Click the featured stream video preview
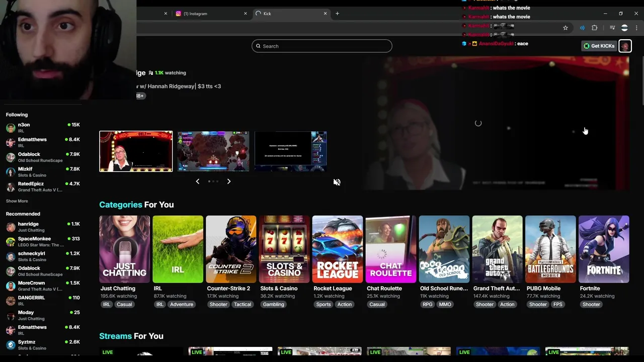This screenshot has width=644, height=362. 496,123
